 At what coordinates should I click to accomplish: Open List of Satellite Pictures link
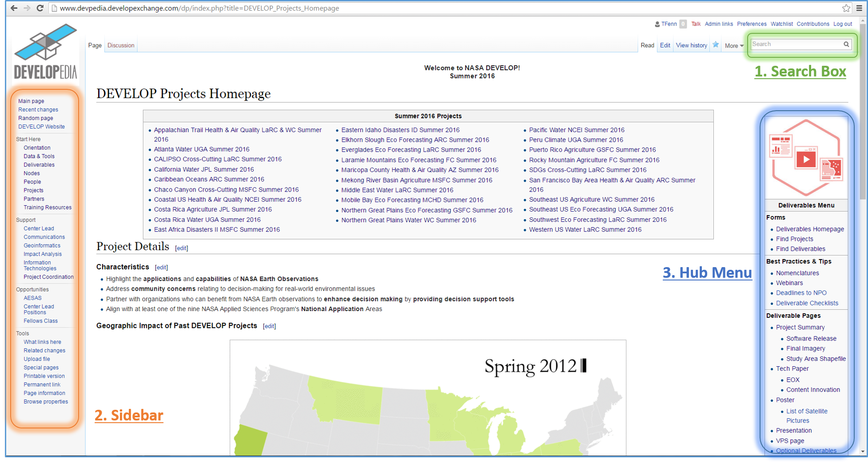(807, 416)
